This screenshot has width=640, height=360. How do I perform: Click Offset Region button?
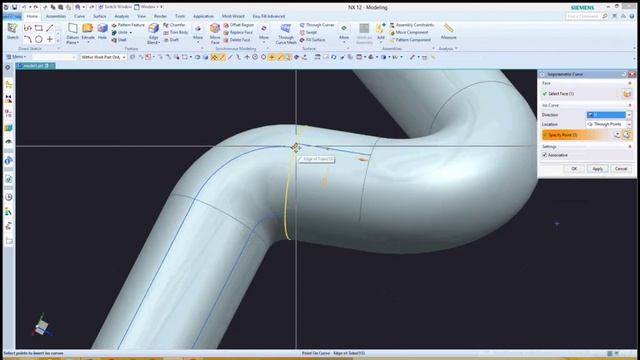pos(239,25)
